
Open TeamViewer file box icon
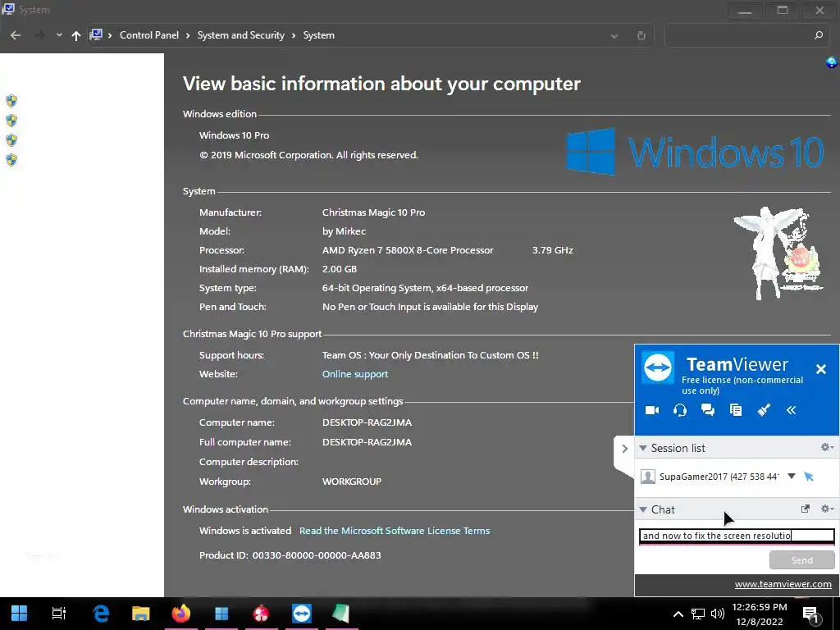(x=736, y=410)
